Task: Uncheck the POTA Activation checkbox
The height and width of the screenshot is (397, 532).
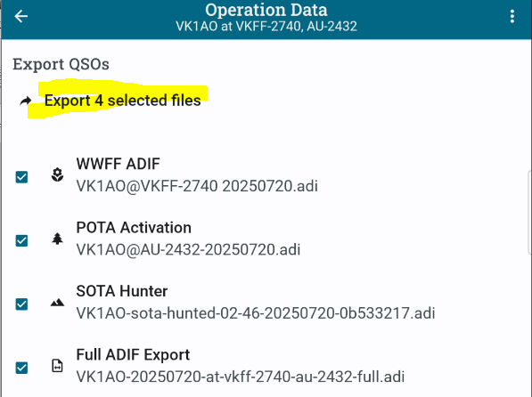Action: click(21, 240)
